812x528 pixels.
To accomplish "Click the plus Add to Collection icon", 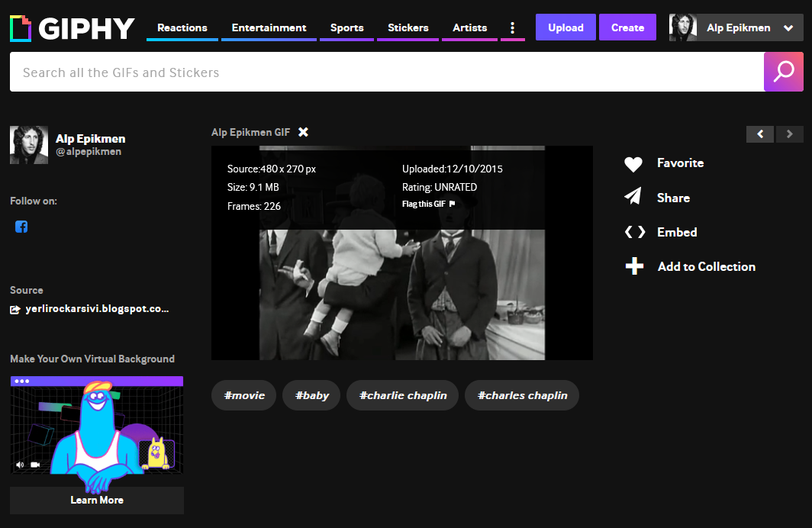I will [x=634, y=266].
